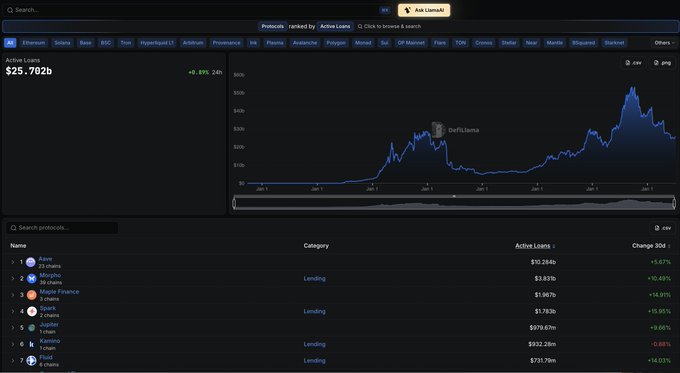Click the Kamino protocol logo
The image size is (680, 373).
32,344
